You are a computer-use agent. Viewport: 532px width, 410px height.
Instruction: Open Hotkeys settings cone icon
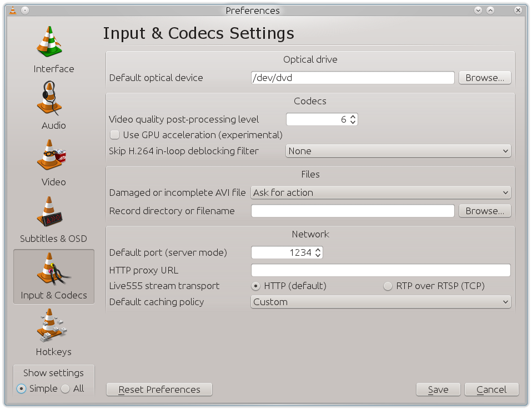coord(52,325)
